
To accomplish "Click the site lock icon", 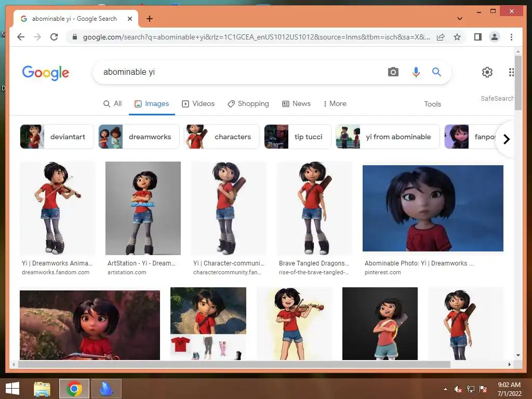I will (x=75, y=37).
